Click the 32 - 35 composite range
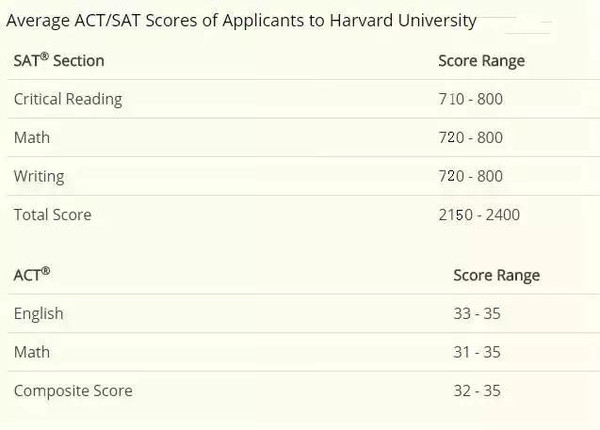Screen dimensions: 600x430 [477, 391]
